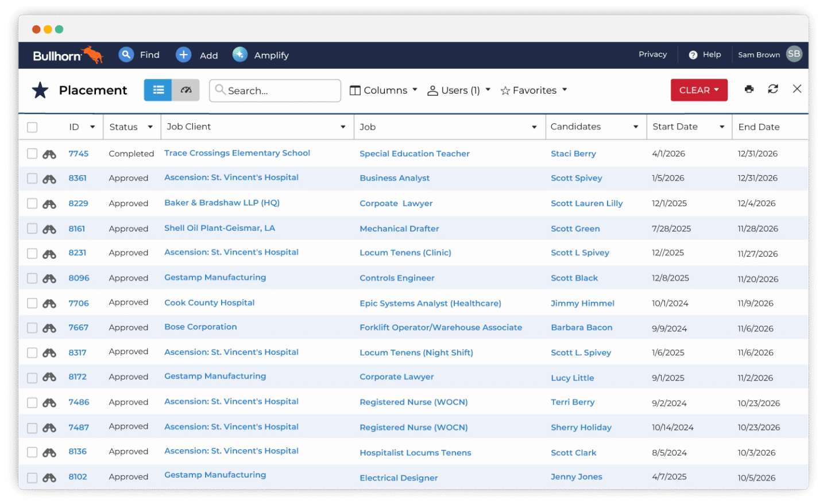This screenshot has width=827, height=504.
Task: Open Baker & Bradshaw LLP (HQ) link
Action: click(x=222, y=203)
